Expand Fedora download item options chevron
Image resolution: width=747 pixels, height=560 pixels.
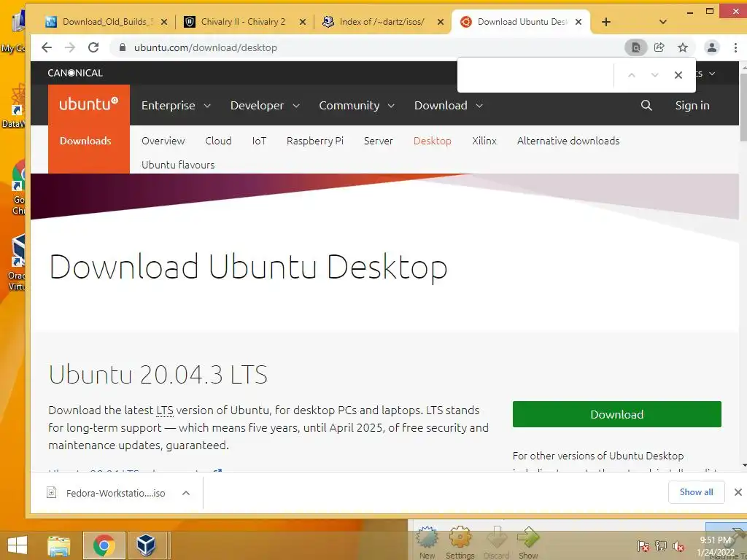186,493
